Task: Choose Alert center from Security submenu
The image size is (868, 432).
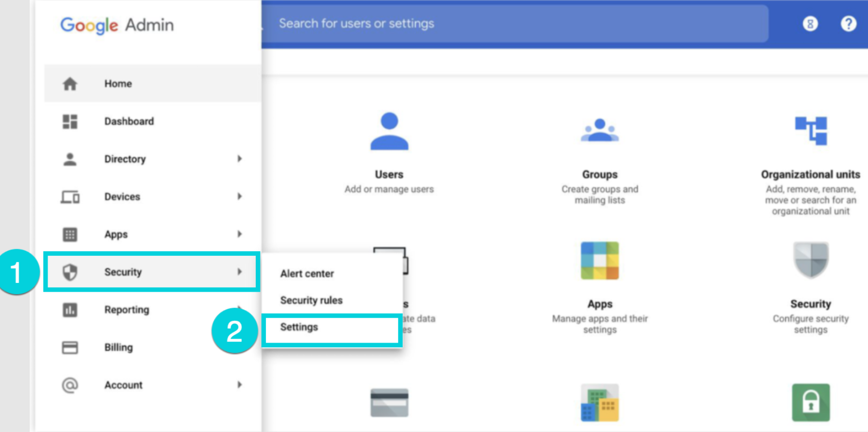Action: (x=307, y=274)
